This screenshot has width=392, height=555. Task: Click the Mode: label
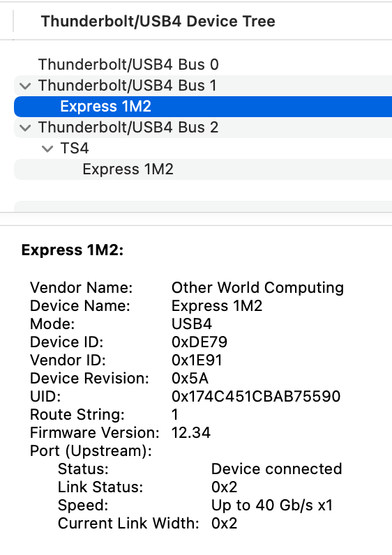(x=52, y=324)
